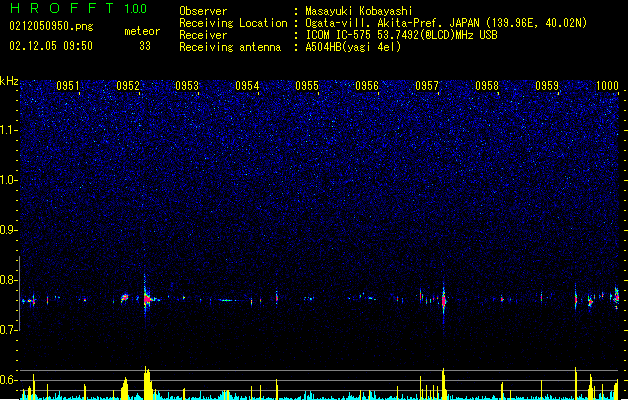Click location text Ogata-vill. Akita-Pref. JAPAN

tap(392, 23)
